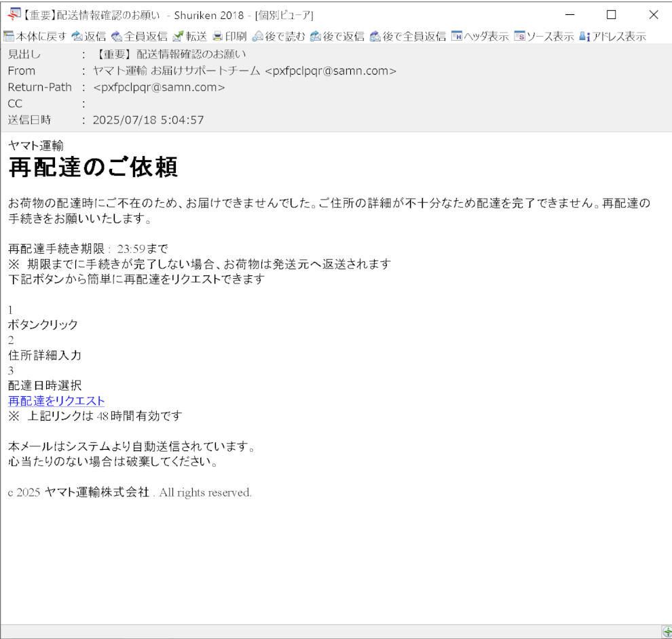Click the 送信日時 field label
Viewport: 672px width, 639px height.
click(29, 120)
